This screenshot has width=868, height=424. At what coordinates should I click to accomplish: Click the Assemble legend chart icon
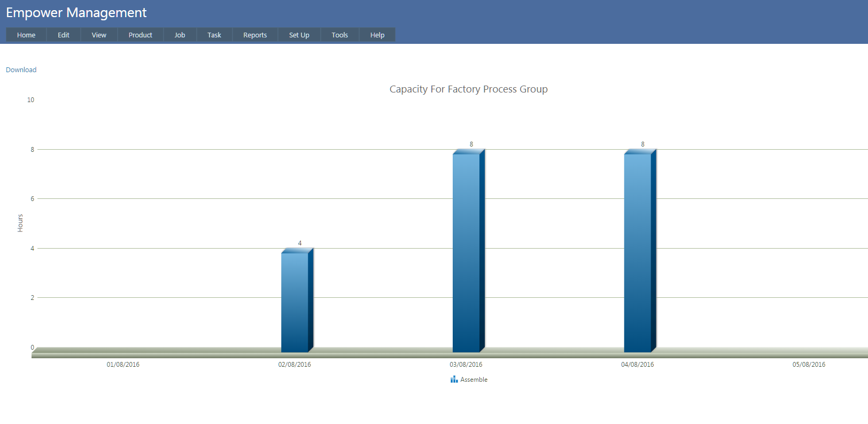[x=454, y=379]
